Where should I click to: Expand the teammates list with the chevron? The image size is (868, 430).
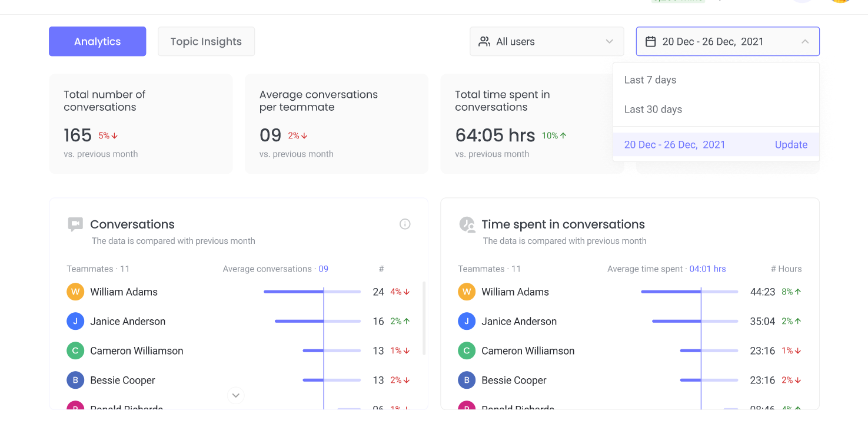tap(235, 395)
